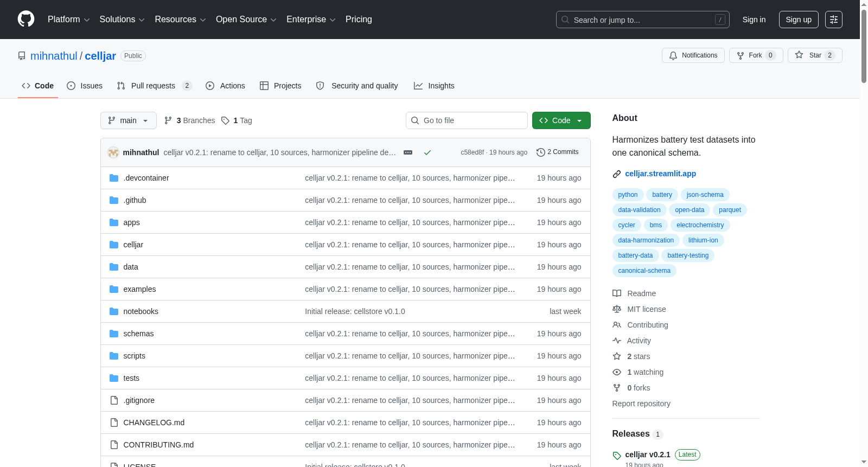Screen dimensions: 868x467
Task: View 3 Branches link
Action: click(x=190, y=120)
